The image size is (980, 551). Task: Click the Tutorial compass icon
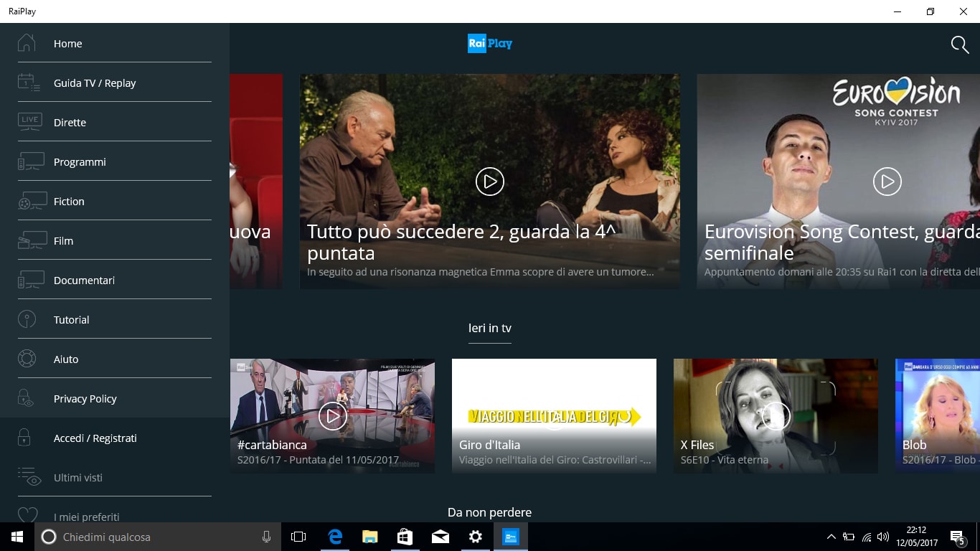(27, 319)
